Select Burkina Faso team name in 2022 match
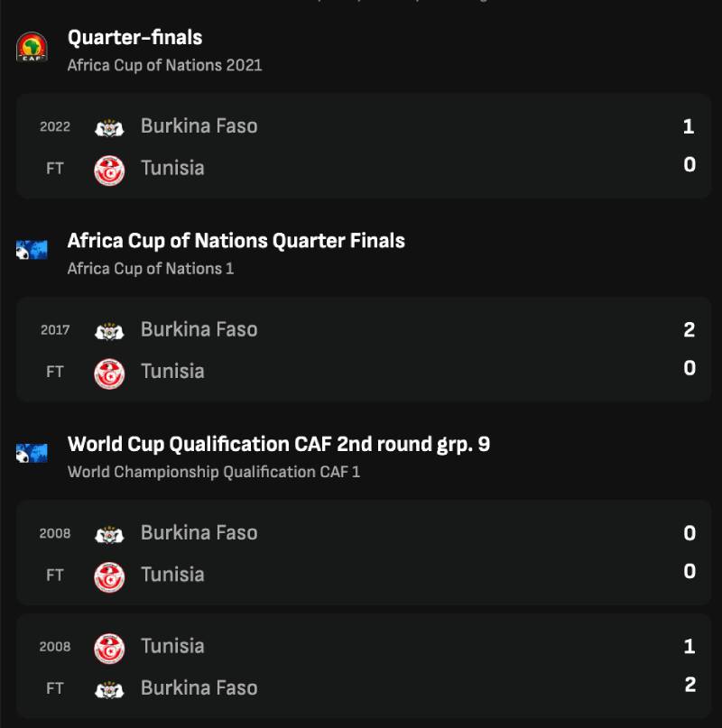This screenshot has width=722, height=728. 199,126
